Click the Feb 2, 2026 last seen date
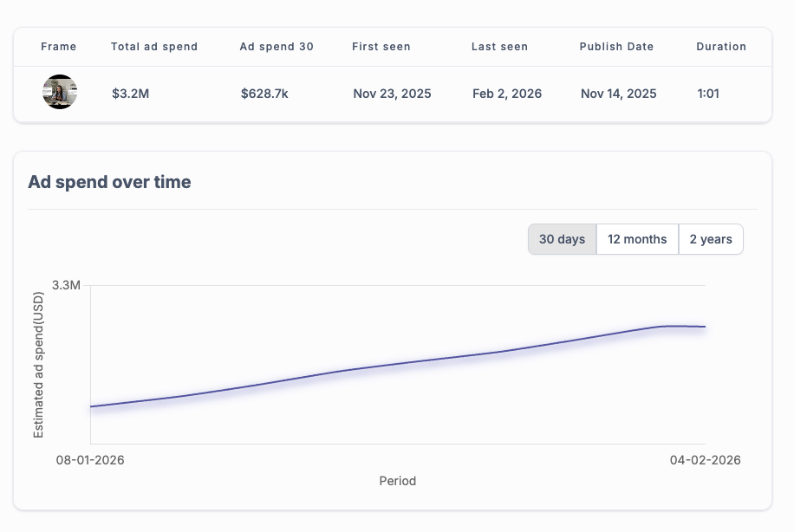The width and height of the screenshot is (794, 532). pyautogui.click(x=507, y=94)
